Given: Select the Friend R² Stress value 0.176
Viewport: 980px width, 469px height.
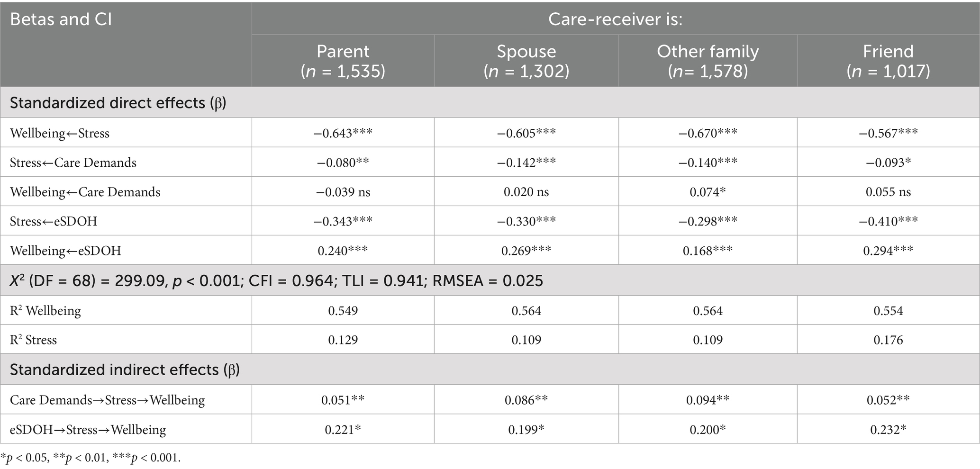Looking at the screenshot, I should tap(888, 340).
